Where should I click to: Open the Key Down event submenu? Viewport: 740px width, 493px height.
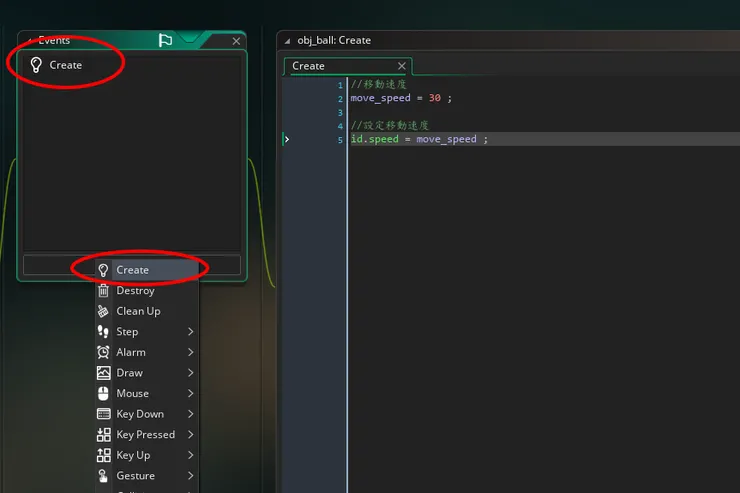147,414
